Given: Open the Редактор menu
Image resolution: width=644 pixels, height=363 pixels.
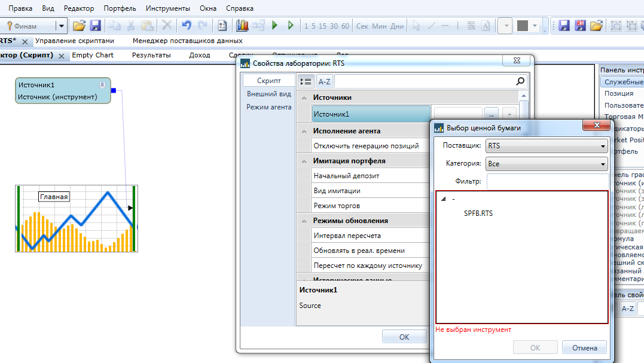Looking at the screenshot, I should coord(79,8).
